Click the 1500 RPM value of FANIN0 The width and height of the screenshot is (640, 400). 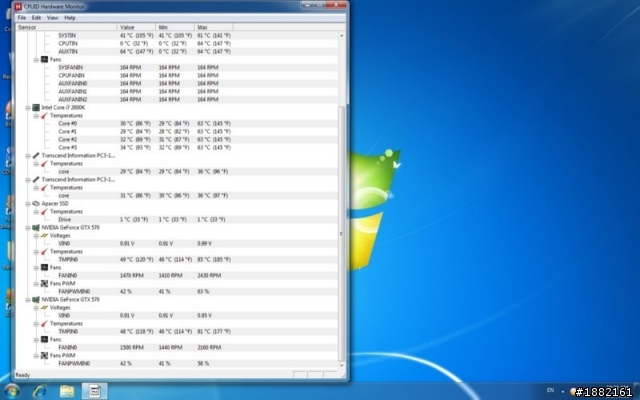pyautogui.click(x=131, y=347)
